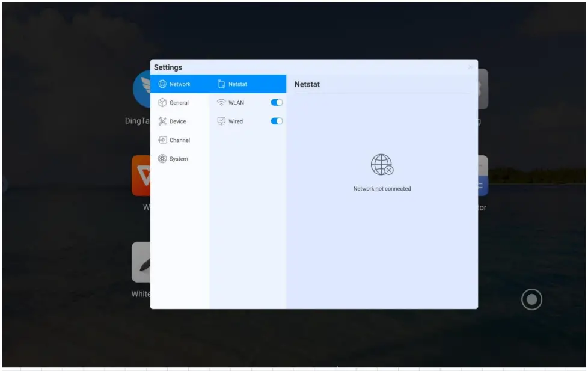
Task: Open the Network settings category
Action: (x=180, y=84)
